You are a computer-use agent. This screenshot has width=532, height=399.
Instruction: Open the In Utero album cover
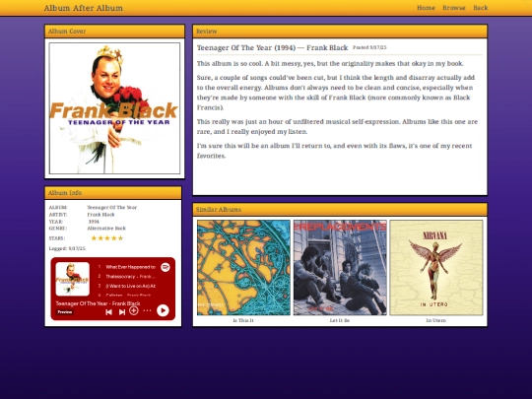(436, 268)
